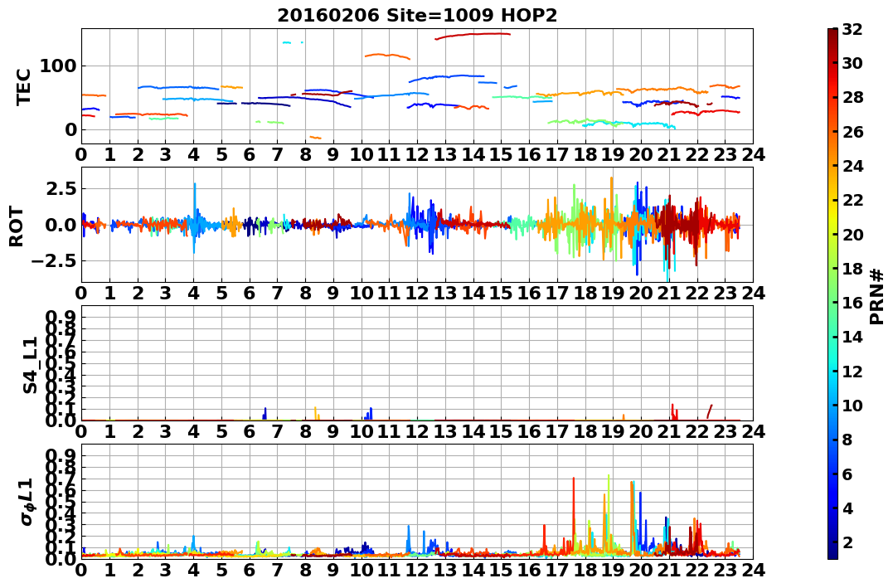
Task: Click the blue S4_L1 spike near hour 6.5
Action: [265, 414]
